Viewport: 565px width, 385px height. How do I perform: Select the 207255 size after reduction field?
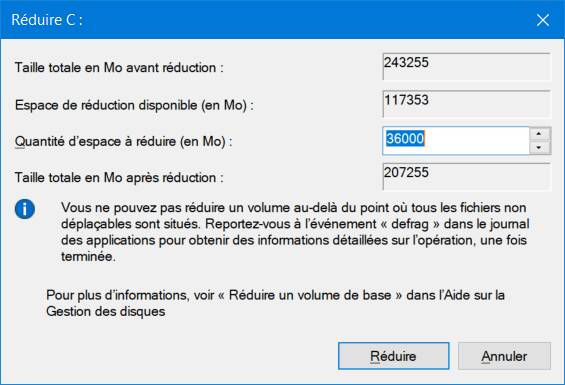(467, 176)
